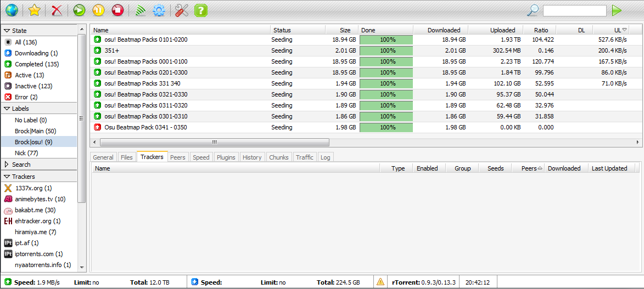
Task: Open the Files tab
Action: 127,157
